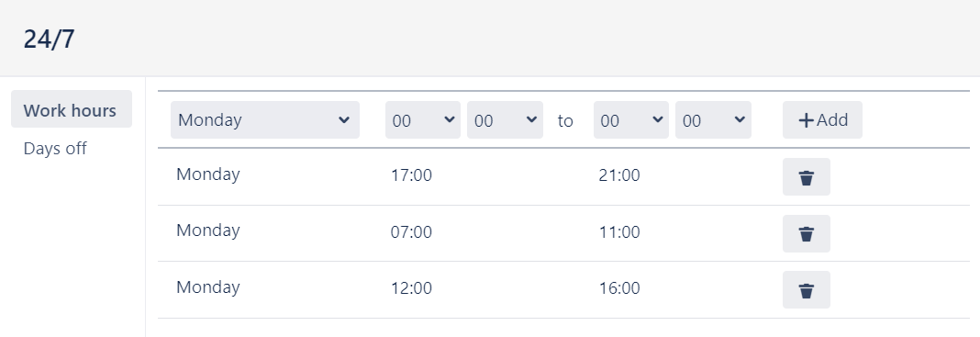This screenshot has height=337, width=980.
Task: Open the Monday day dropdown
Action: click(265, 120)
